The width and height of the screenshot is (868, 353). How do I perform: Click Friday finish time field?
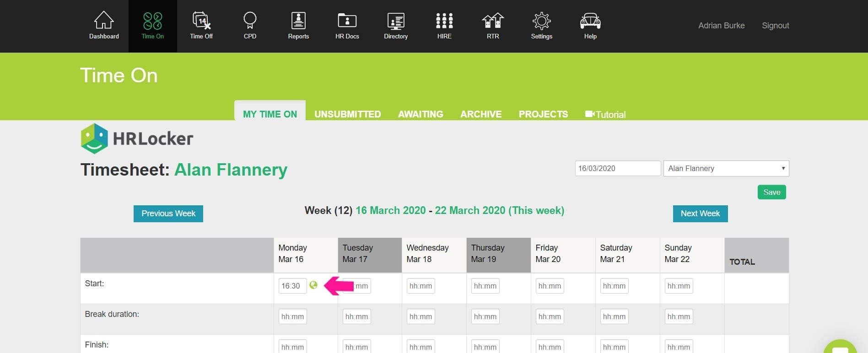tap(550, 347)
